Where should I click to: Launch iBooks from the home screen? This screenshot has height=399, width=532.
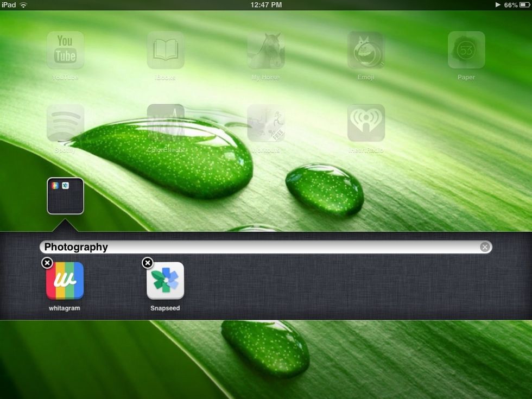click(x=166, y=49)
